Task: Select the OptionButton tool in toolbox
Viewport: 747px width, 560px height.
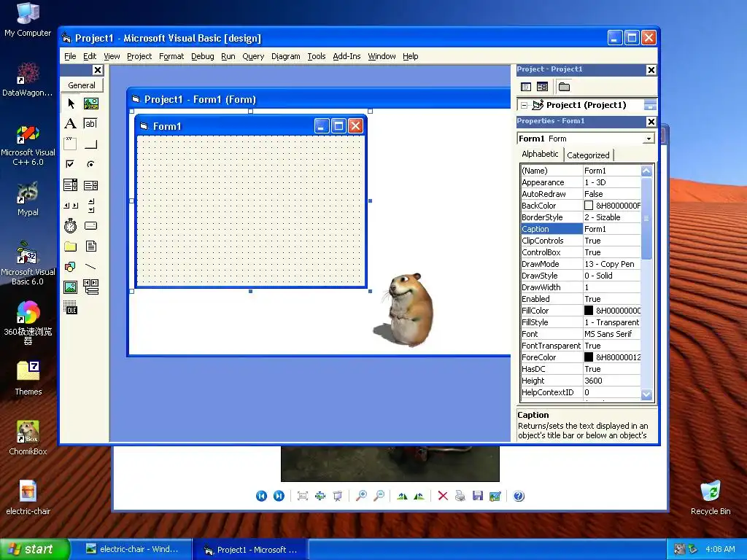Action: point(90,164)
